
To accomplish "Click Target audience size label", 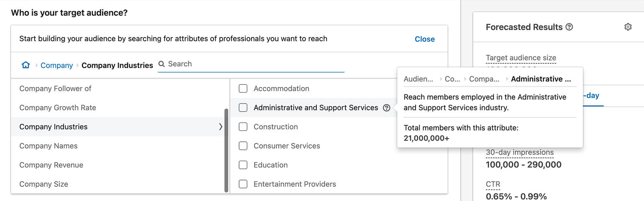I will 521,58.
